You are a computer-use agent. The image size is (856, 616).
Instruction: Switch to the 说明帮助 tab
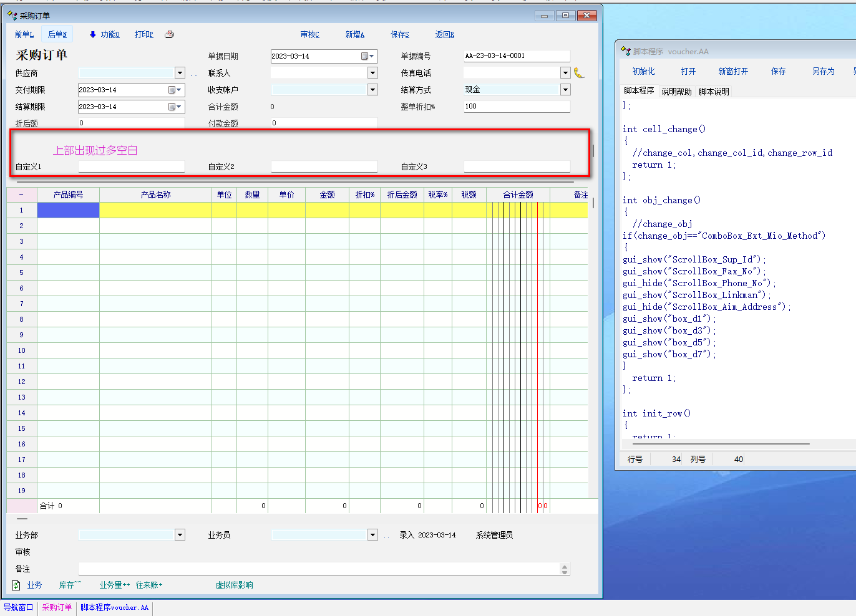(x=676, y=92)
